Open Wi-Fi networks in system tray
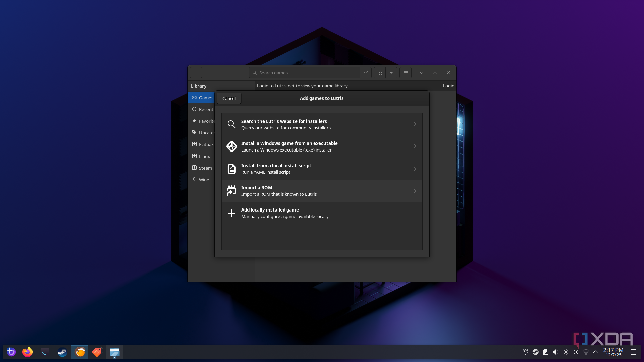644x362 pixels. click(586, 352)
